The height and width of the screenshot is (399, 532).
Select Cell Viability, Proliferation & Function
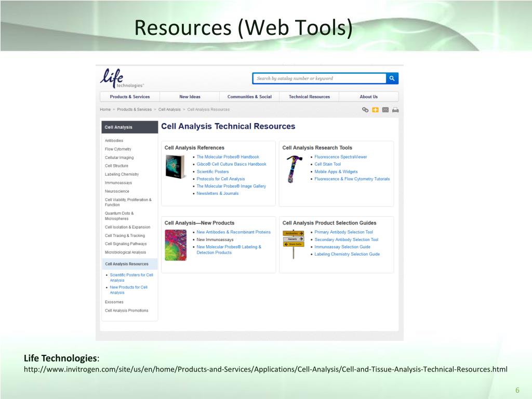[128, 202]
